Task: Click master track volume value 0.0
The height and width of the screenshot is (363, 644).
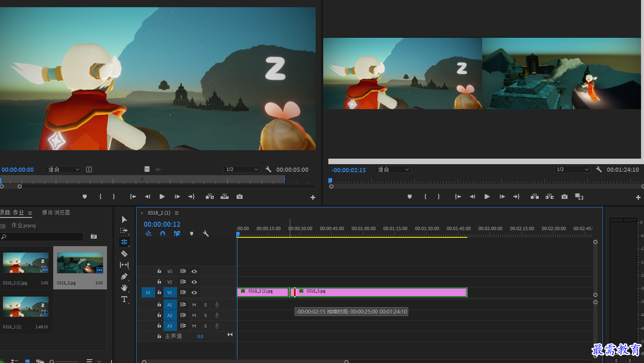Action: tap(200, 336)
